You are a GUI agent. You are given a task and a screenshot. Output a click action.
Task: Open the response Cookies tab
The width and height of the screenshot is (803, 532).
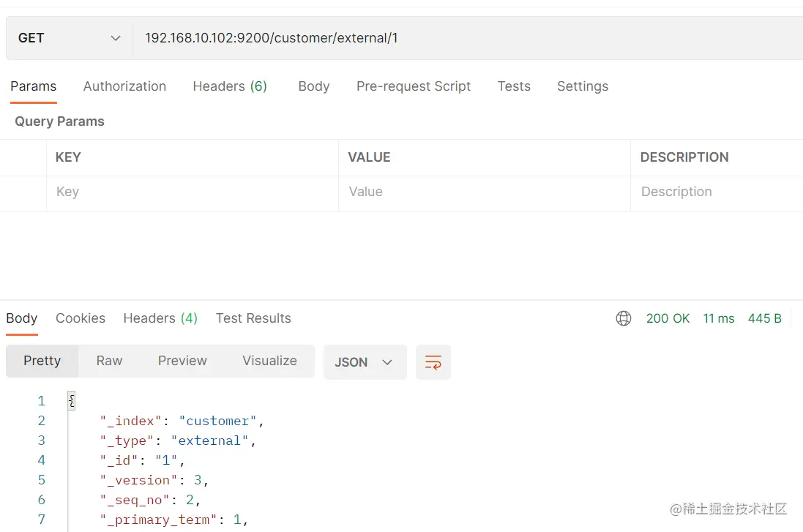(x=81, y=318)
